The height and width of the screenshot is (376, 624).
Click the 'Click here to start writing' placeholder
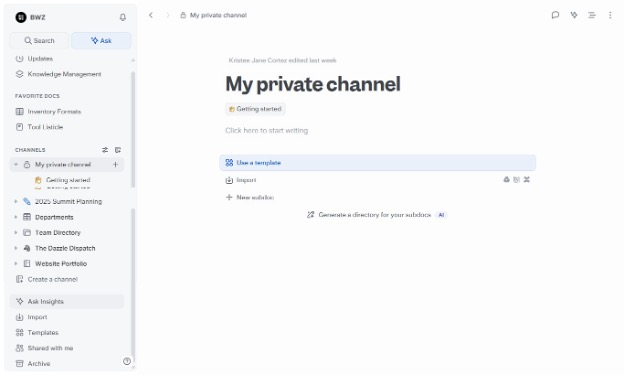click(266, 131)
